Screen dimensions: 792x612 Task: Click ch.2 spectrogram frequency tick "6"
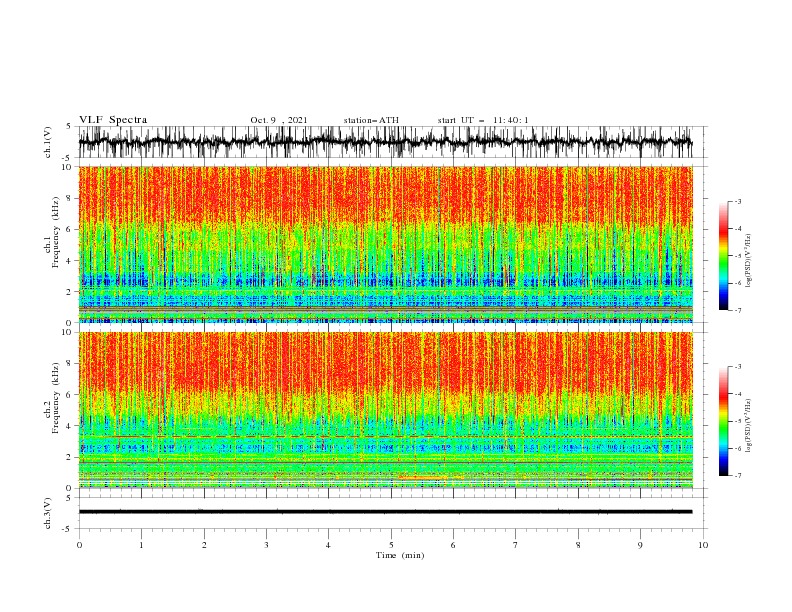(x=70, y=395)
